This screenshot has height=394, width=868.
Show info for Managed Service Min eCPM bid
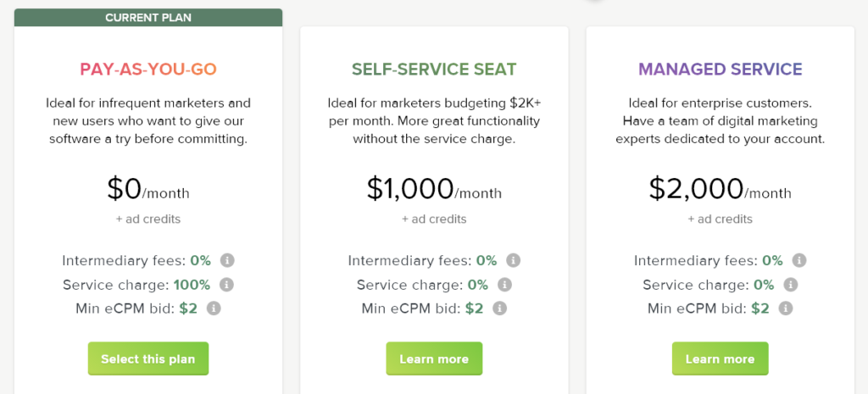[786, 308]
